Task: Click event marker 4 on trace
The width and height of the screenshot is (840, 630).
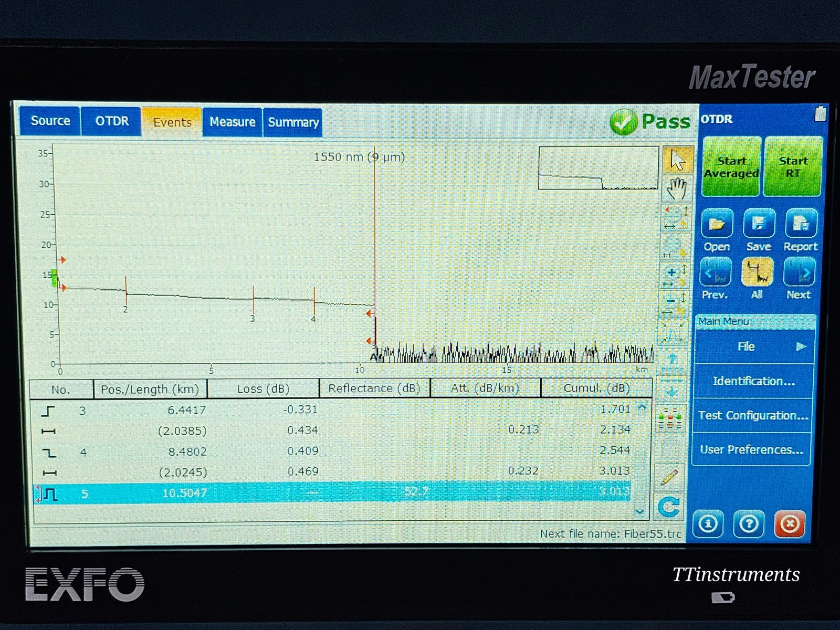Action: click(314, 304)
